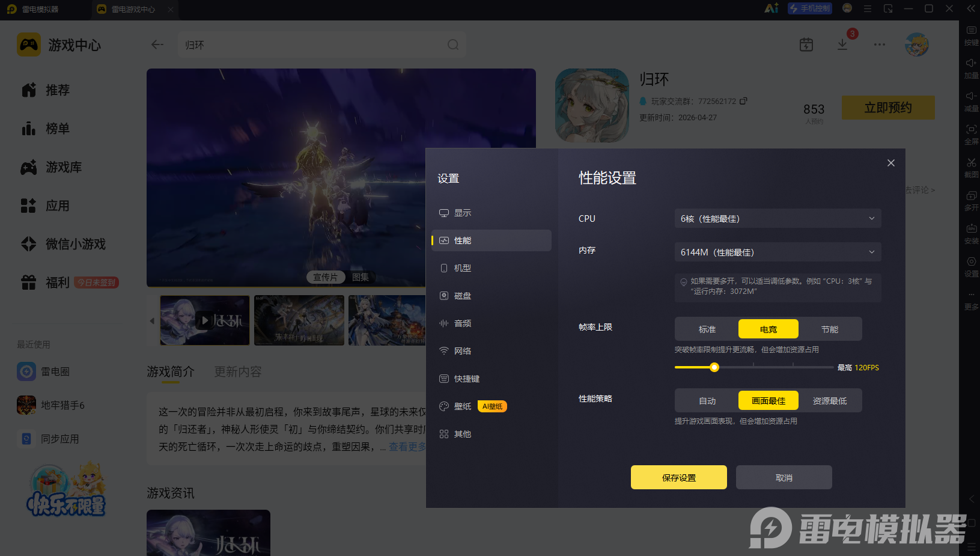Click 查看更多 link in game description

click(407, 447)
